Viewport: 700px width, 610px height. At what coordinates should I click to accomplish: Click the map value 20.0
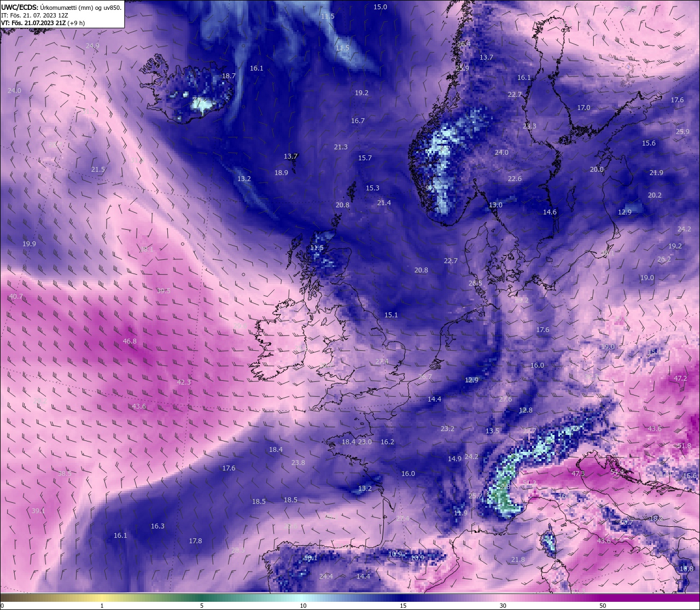tap(597, 170)
